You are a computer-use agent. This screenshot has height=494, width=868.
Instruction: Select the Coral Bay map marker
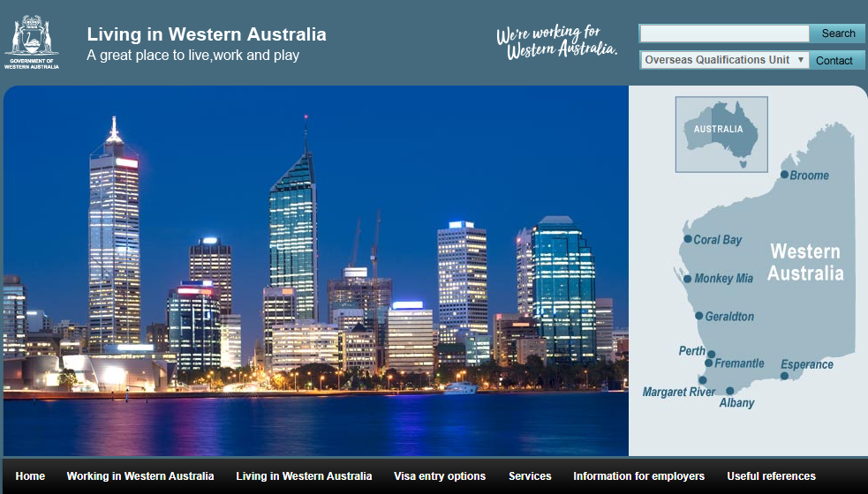pyautogui.click(x=688, y=239)
